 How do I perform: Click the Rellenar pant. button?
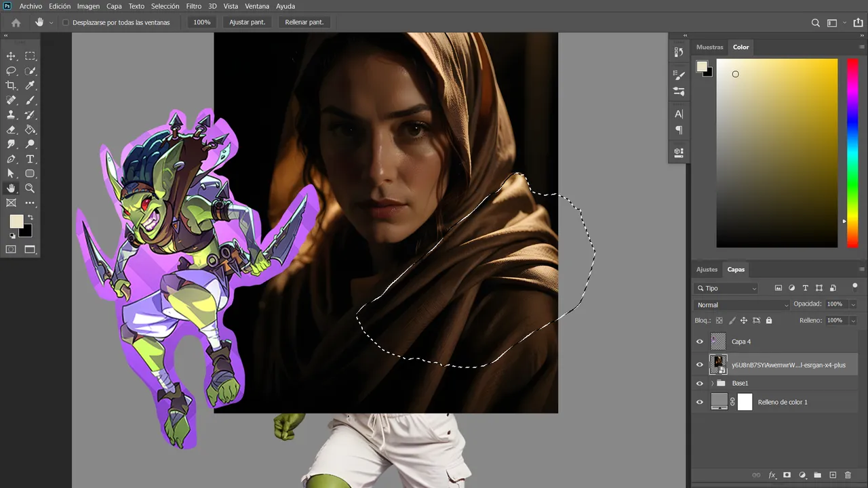tap(304, 22)
